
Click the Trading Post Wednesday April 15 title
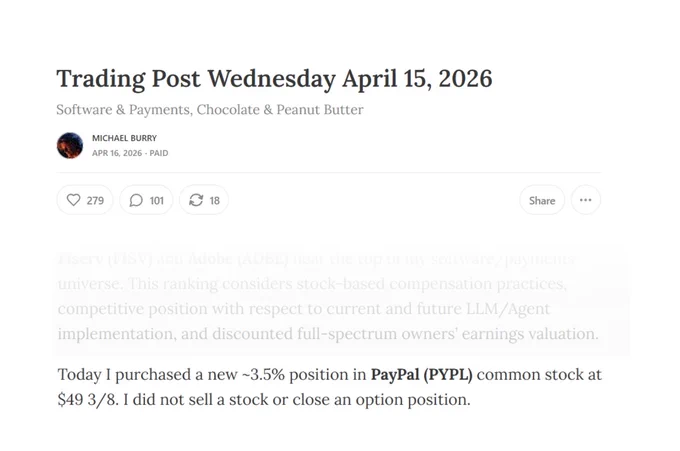pos(274,78)
